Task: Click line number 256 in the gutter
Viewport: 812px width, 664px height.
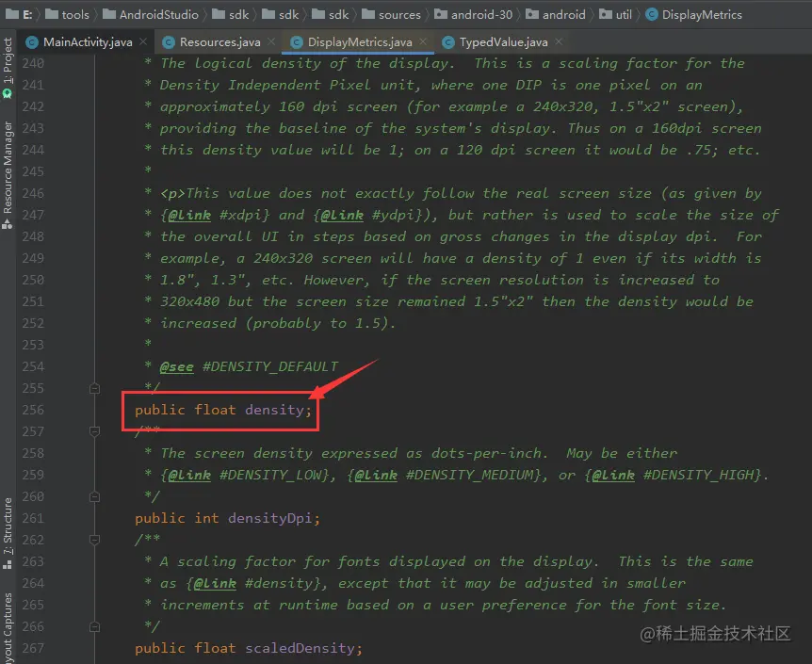Action: tap(33, 411)
